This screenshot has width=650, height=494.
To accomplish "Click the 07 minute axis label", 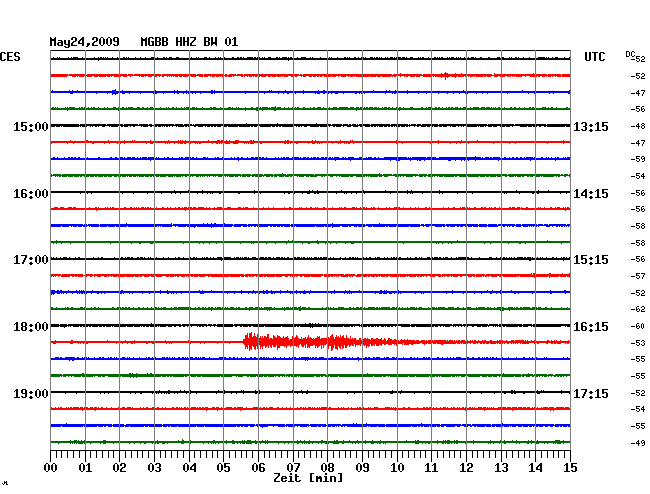I will tap(293, 467).
